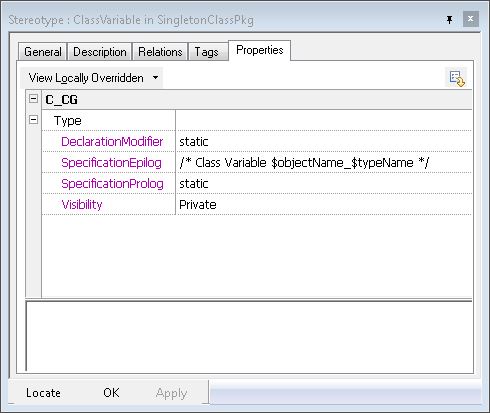Select the Visibility property name
Image resolution: width=490 pixels, height=413 pixels.
pos(82,205)
